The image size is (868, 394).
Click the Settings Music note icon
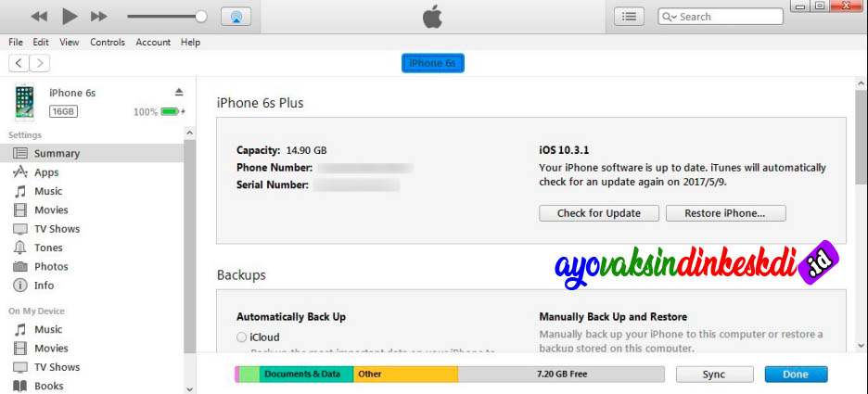pyautogui.click(x=19, y=191)
